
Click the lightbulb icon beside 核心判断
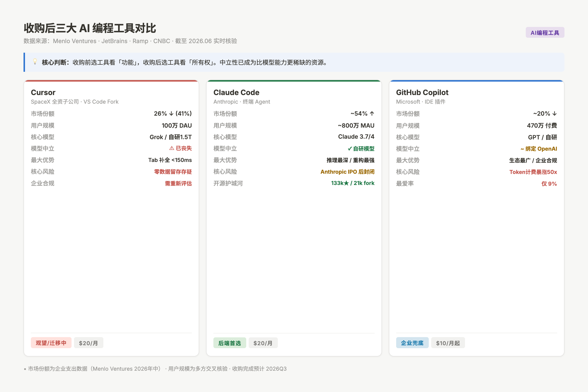35,61
